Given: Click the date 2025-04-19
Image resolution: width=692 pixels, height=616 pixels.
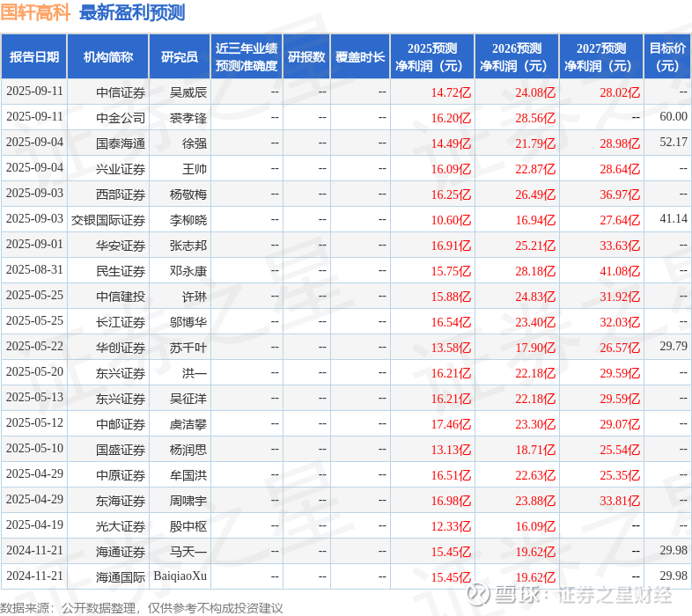Looking at the screenshot, I should [35, 525].
